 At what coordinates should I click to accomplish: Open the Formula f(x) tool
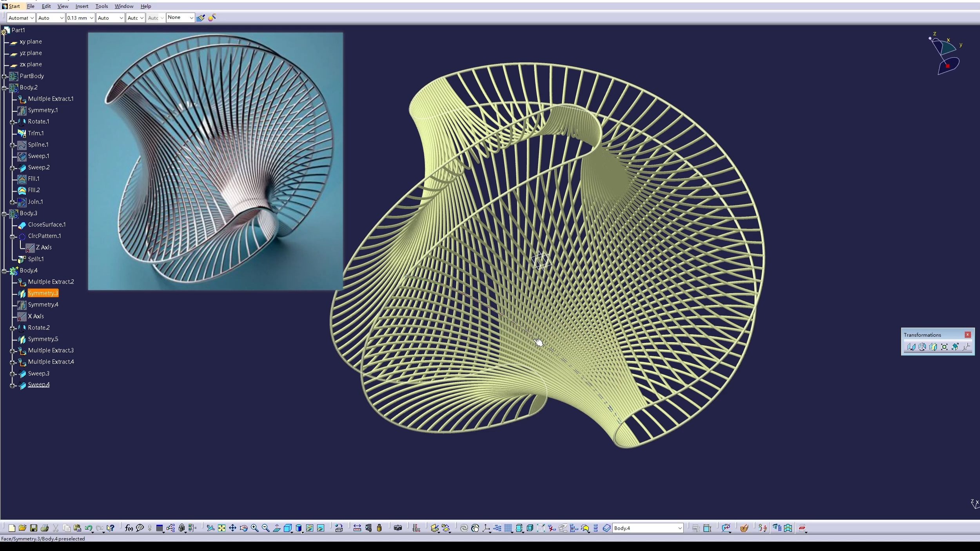pos(129,528)
